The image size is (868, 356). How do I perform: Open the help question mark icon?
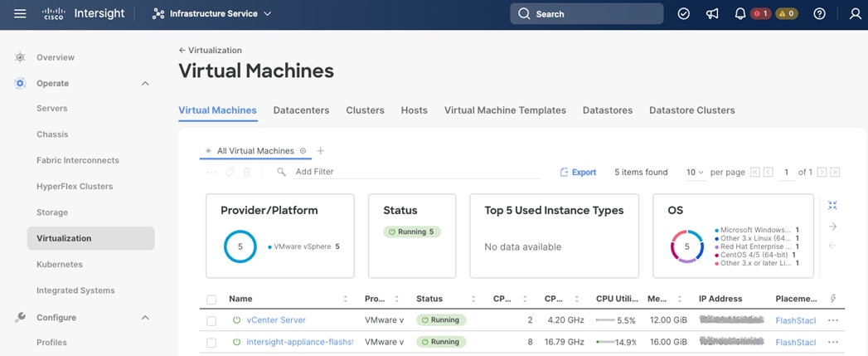820,14
